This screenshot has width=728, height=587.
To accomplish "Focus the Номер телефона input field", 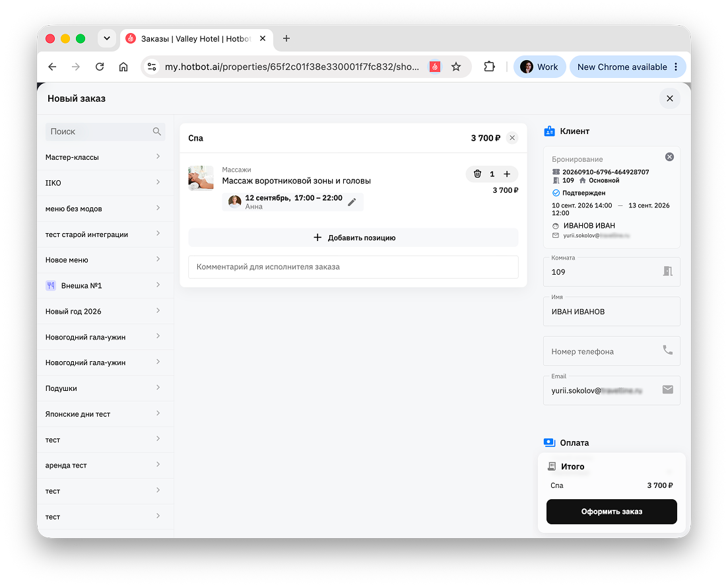I will (611, 351).
